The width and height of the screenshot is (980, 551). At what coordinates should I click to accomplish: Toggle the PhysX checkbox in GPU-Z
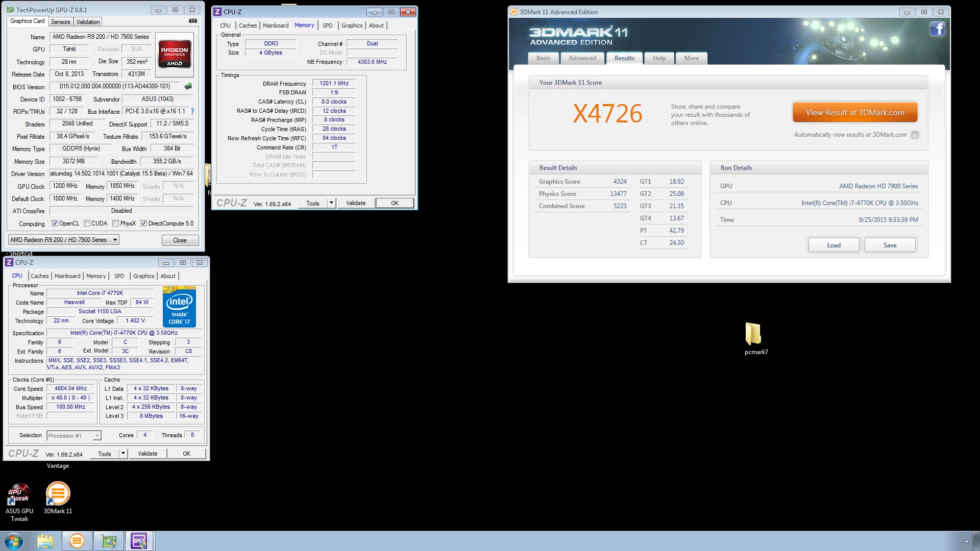[x=116, y=223]
